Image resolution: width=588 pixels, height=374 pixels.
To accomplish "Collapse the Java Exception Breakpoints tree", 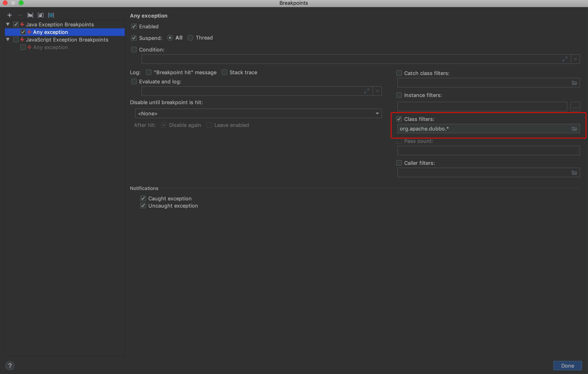I will click(x=7, y=24).
